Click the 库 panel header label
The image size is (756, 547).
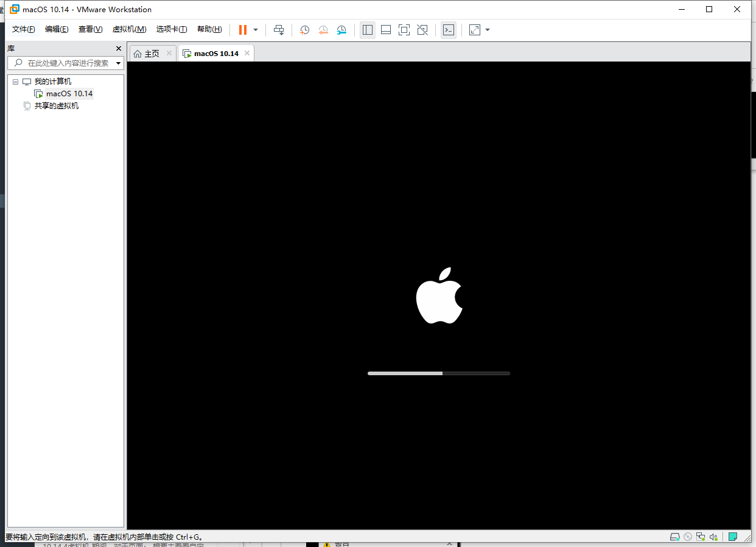tap(11, 49)
